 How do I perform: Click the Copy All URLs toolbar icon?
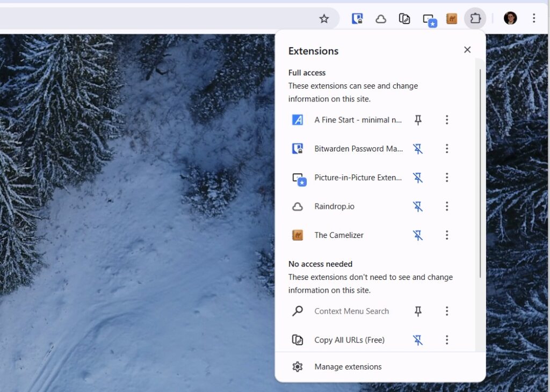404,19
